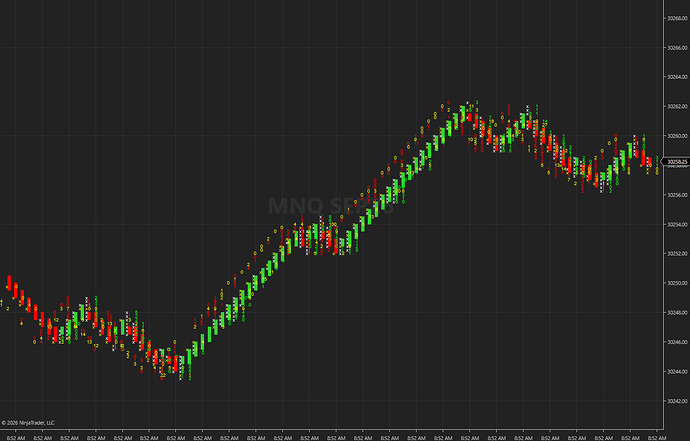The width and height of the screenshot is (690, 441).
Task: Click the last red candle beside the price marker
Action: click(650, 162)
